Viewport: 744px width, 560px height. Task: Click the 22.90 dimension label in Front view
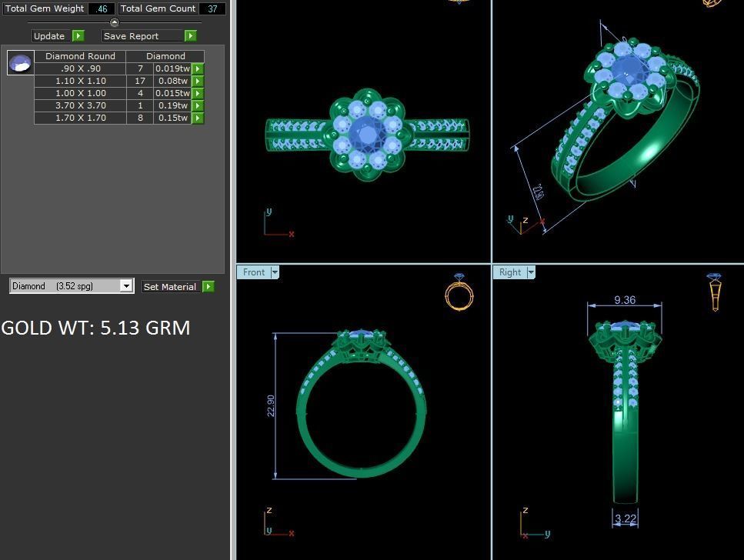pos(271,405)
